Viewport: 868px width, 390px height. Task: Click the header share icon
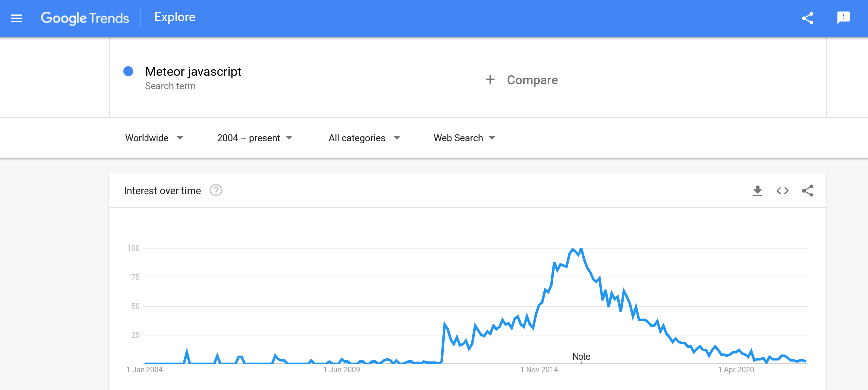[807, 18]
